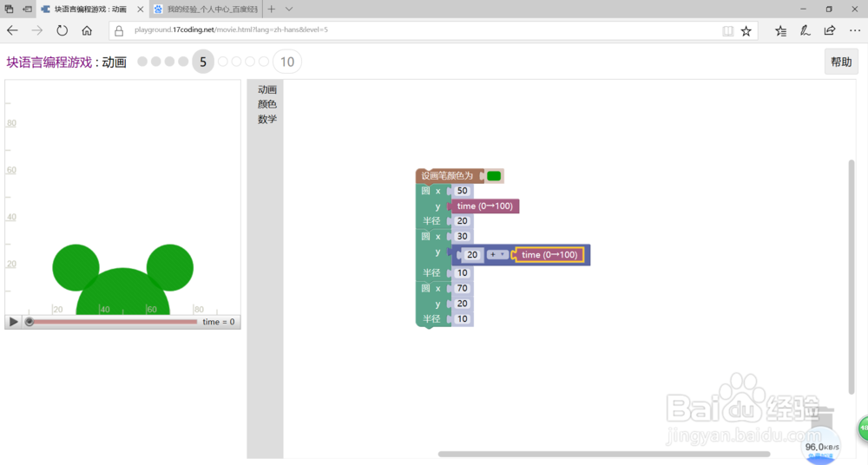Go to level 6 empty circle
The image size is (868, 465).
point(222,62)
